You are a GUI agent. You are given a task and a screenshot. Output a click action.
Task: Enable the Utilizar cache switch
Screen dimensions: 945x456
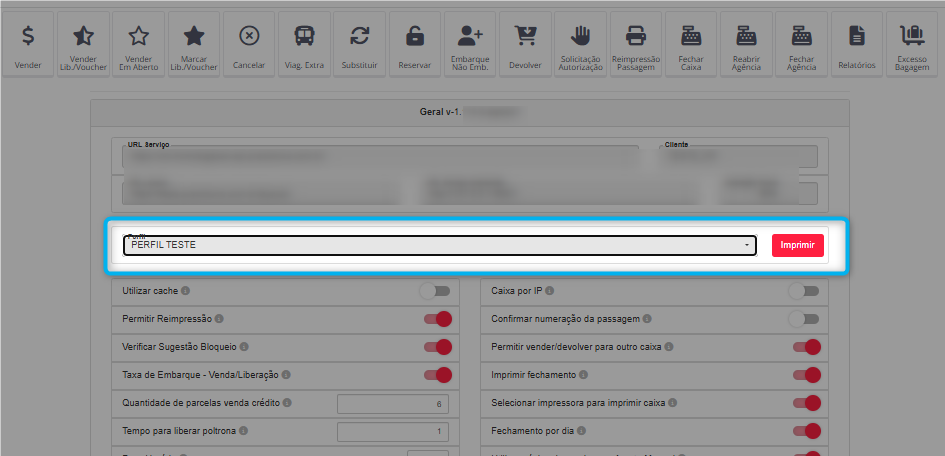(435, 291)
